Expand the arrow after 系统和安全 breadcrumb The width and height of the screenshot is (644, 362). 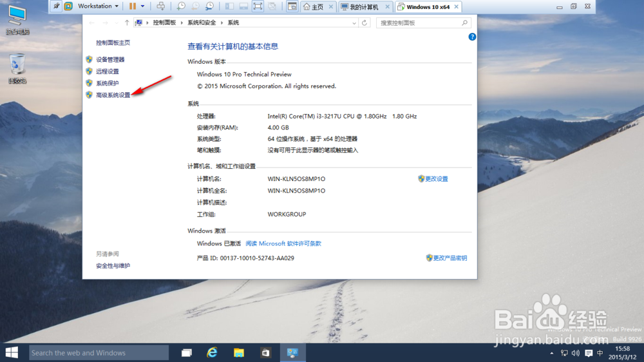point(222,23)
